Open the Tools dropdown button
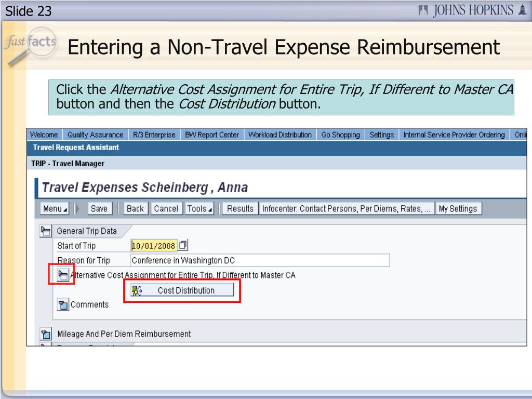532x399 pixels. click(199, 209)
